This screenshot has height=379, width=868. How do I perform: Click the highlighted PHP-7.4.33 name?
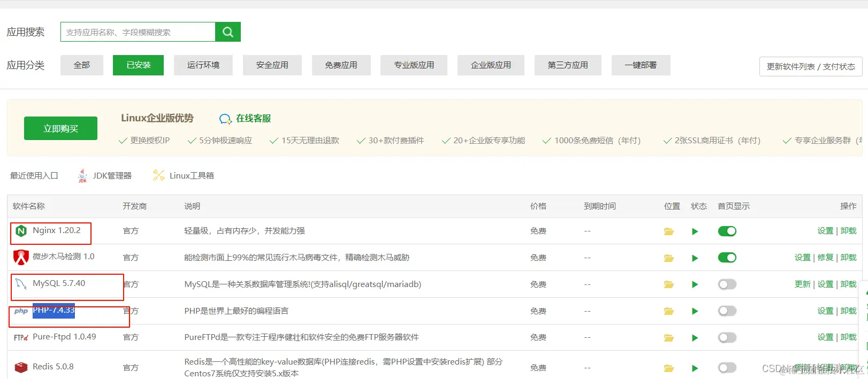coord(54,310)
